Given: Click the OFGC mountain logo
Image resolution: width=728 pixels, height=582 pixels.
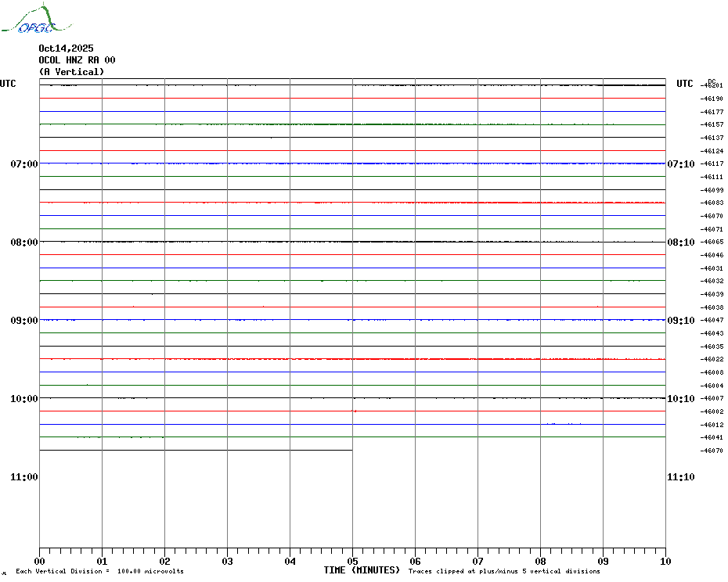Looking at the screenshot, I should pyautogui.click(x=29, y=20).
